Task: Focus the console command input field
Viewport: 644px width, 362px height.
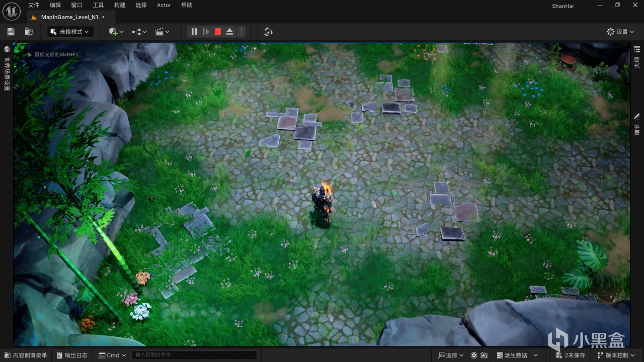Action: [194, 355]
